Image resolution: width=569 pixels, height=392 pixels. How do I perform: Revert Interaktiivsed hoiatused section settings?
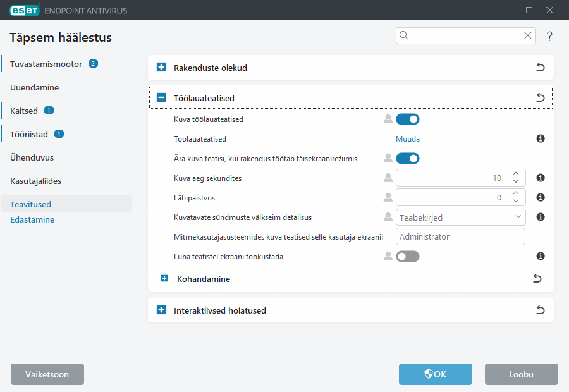tap(540, 310)
